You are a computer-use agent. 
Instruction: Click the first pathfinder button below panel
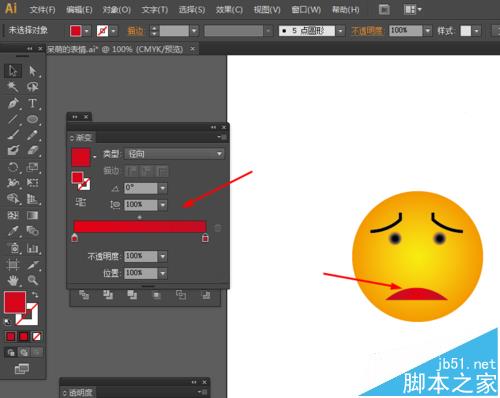pyautogui.click(x=84, y=295)
